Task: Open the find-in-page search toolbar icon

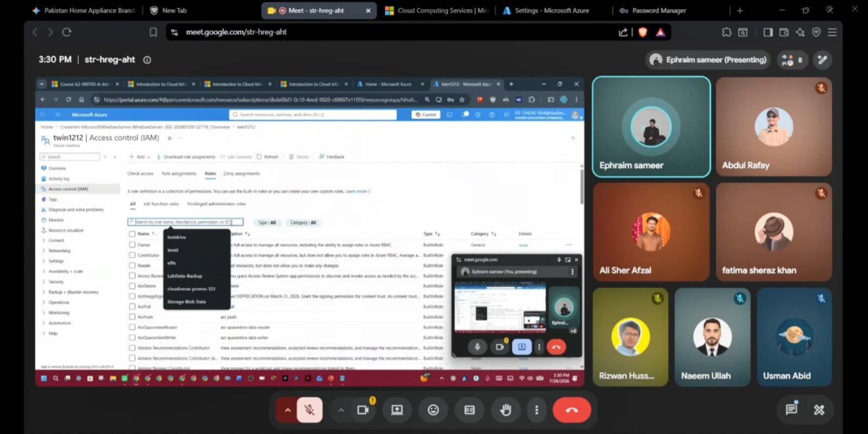Action: (x=743, y=32)
